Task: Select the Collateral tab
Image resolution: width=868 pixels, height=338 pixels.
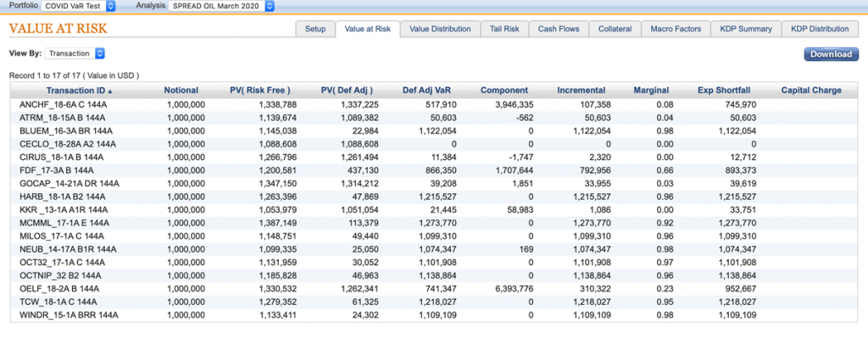Action: 615,30
